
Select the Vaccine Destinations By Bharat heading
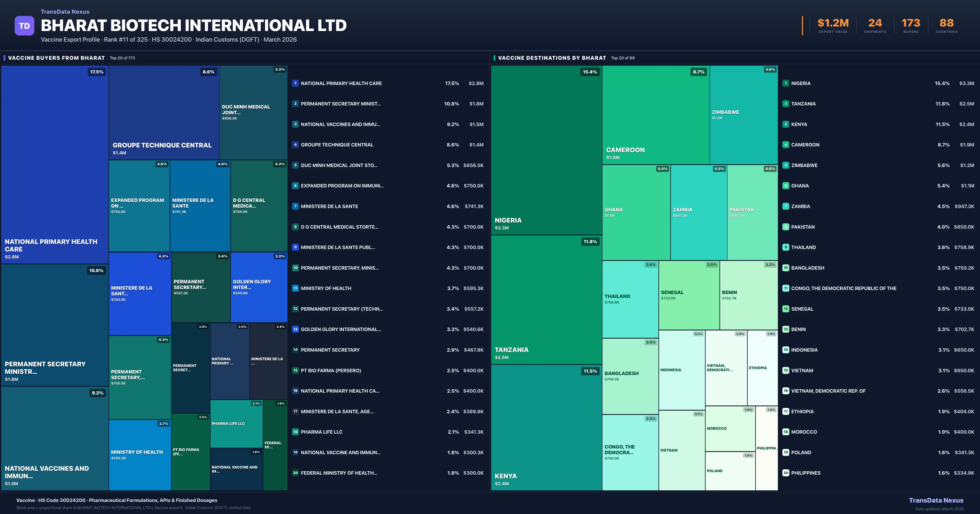pos(552,58)
